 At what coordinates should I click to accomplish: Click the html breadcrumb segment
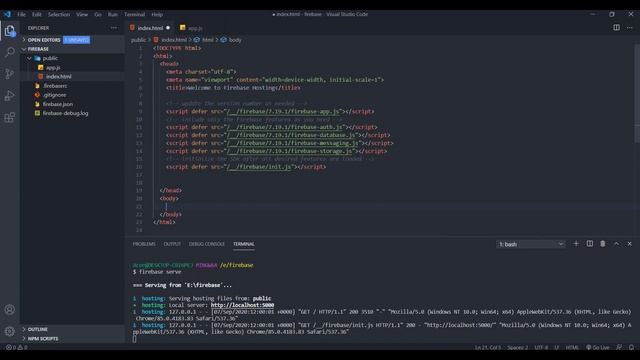207,40
